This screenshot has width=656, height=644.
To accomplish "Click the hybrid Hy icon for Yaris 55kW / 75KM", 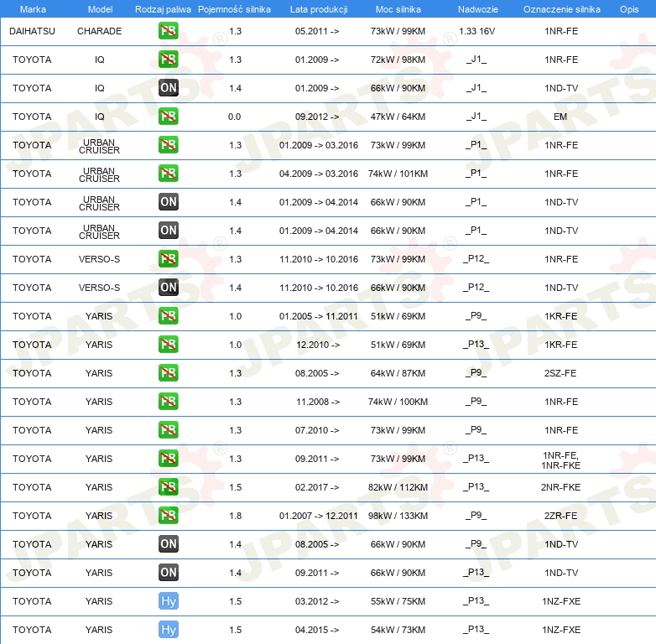I will [168, 601].
